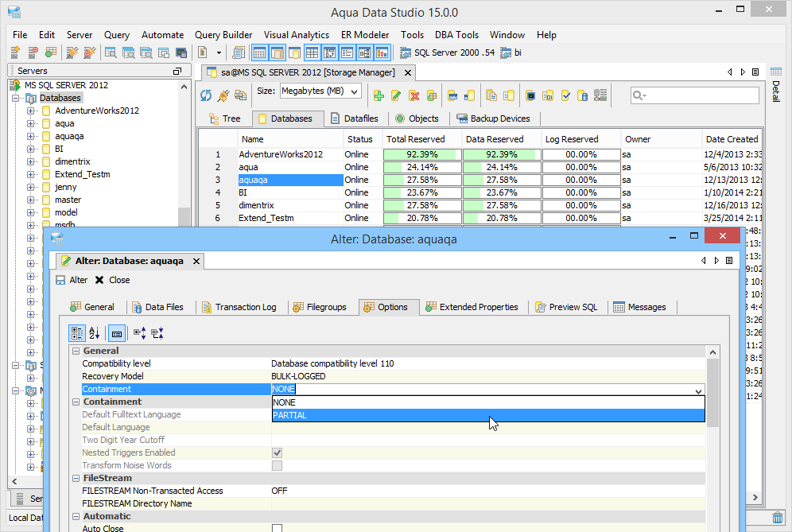The height and width of the screenshot is (532, 792).
Task: Expand the dimentrix database tree node
Action: pyautogui.click(x=31, y=161)
